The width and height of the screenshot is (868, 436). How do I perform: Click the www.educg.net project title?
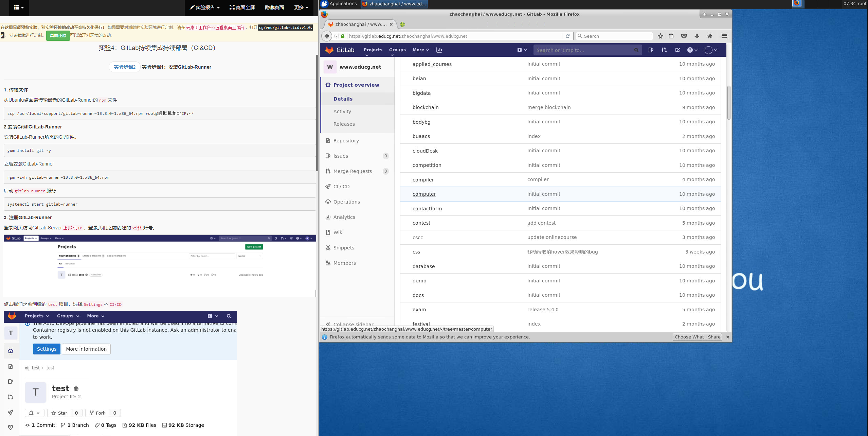tap(360, 67)
